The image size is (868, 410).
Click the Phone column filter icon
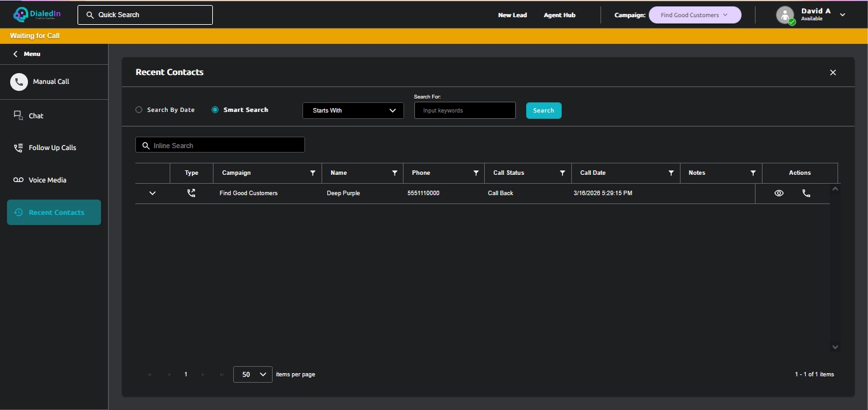point(476,173)
